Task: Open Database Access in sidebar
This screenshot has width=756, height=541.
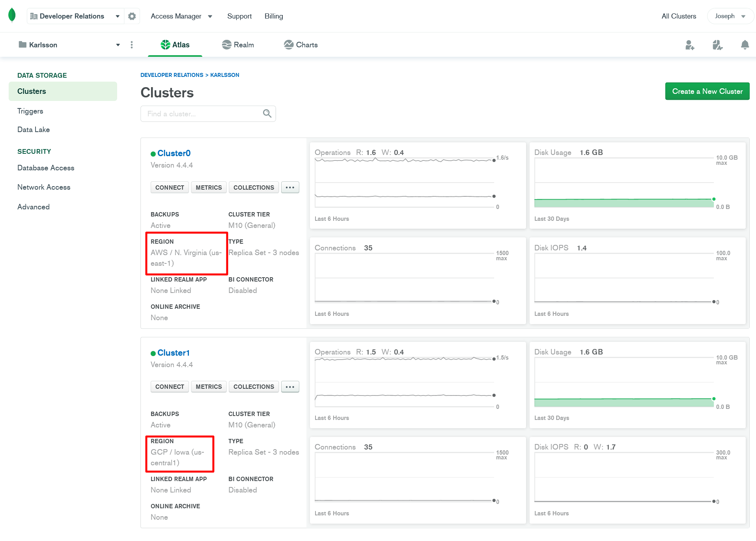Action: click(x=46, y=168)
